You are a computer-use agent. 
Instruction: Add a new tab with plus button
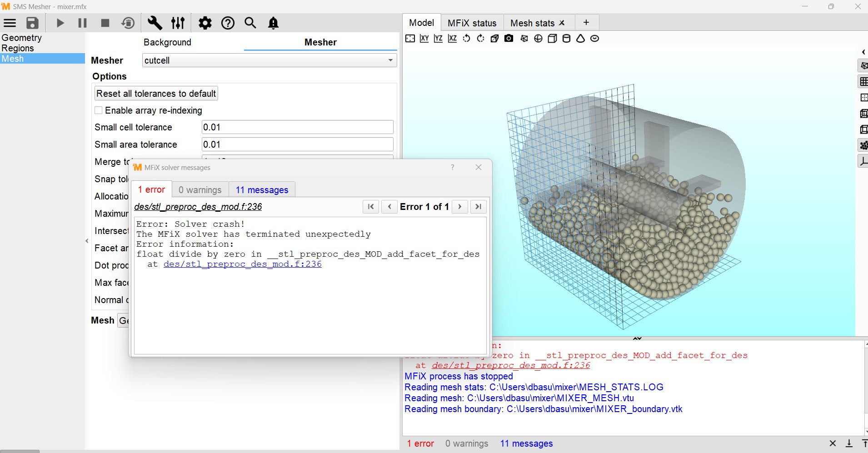[x=586, y=23]
